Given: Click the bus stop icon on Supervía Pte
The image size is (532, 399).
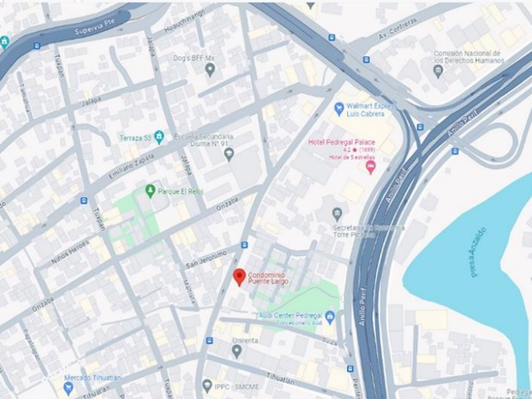Looking at the screenshot, I should point(37,46).
